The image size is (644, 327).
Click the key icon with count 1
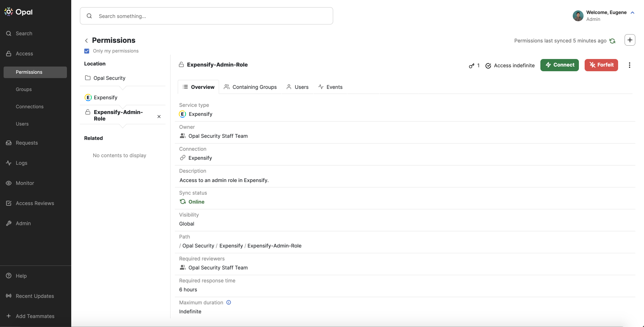472,65
